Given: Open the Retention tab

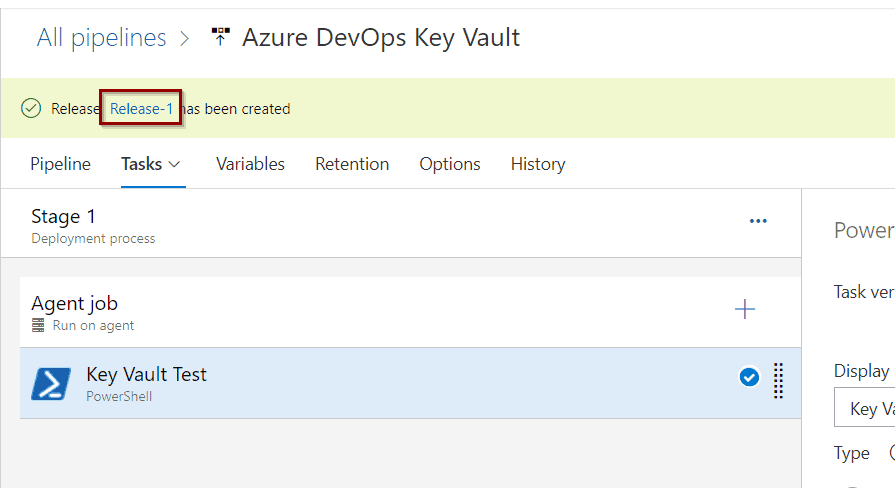Looking at the screenshot, I should [x=352, y=164].
